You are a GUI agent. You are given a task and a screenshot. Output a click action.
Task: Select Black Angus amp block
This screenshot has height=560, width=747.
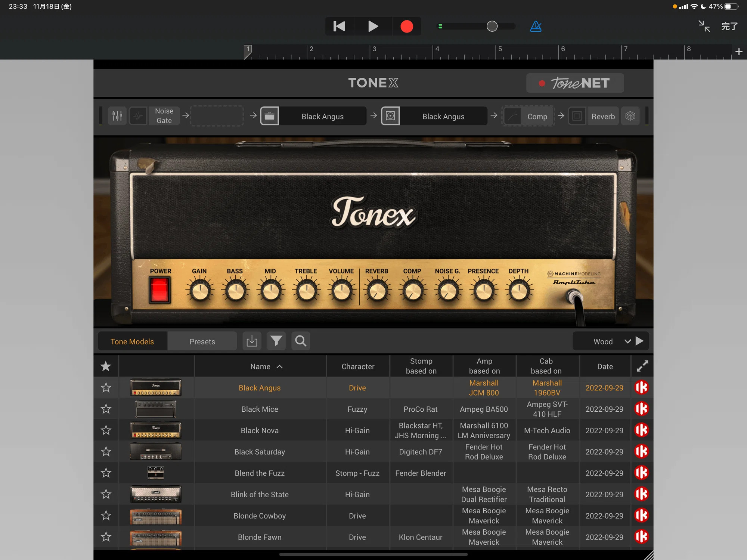[323, 116]
